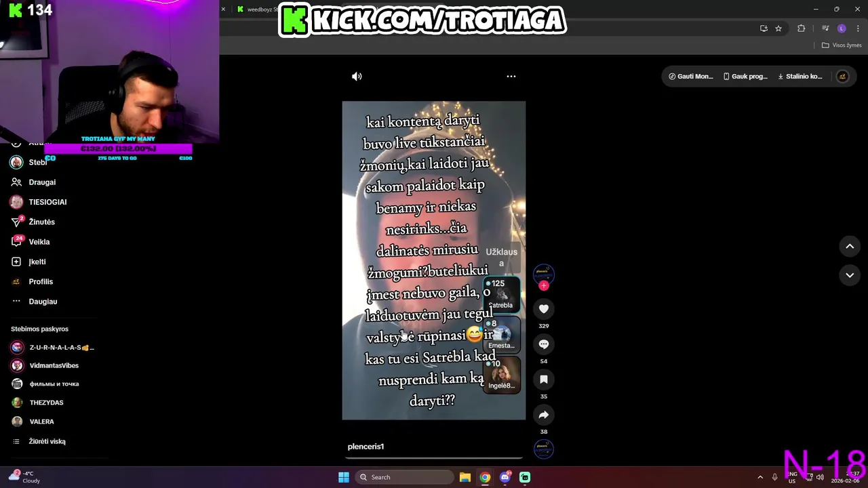The width and height of the screenshot is (868, 488).
Task: Open the green Kick app taskbar icon
Action: 525,477
